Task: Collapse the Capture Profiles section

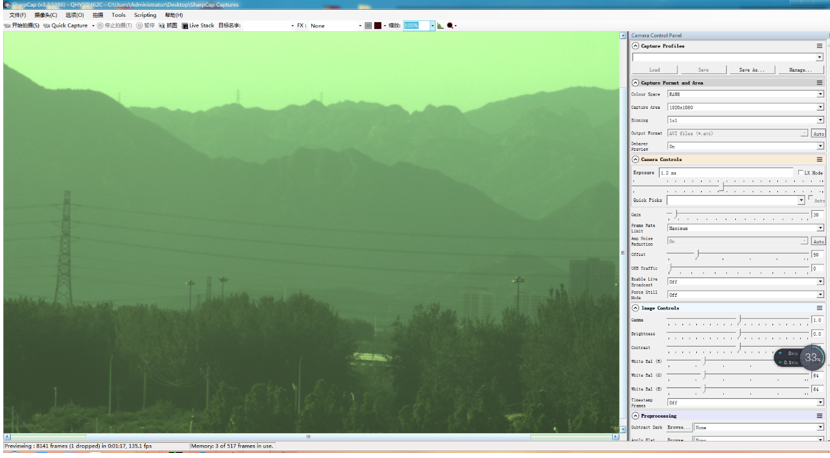Action: (636, 46)
